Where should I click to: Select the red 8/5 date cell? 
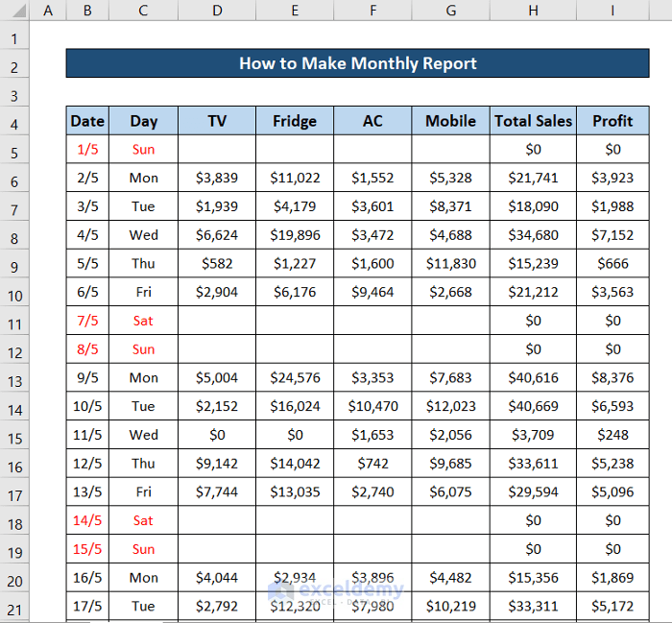click(87, 348)
